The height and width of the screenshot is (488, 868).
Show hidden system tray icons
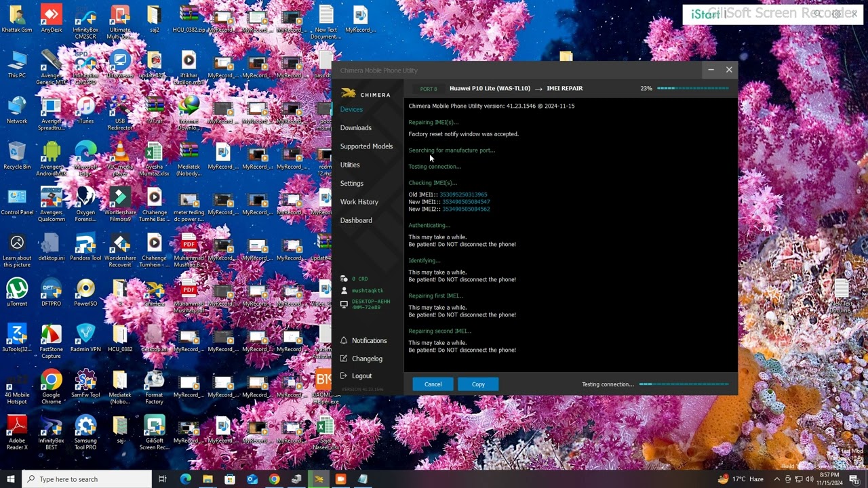[x=777, y=479]
